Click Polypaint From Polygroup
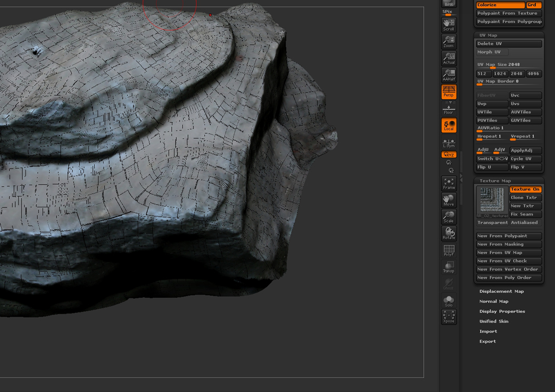The height and width of the screenshot is (392, 555). (x=509, y=22)
